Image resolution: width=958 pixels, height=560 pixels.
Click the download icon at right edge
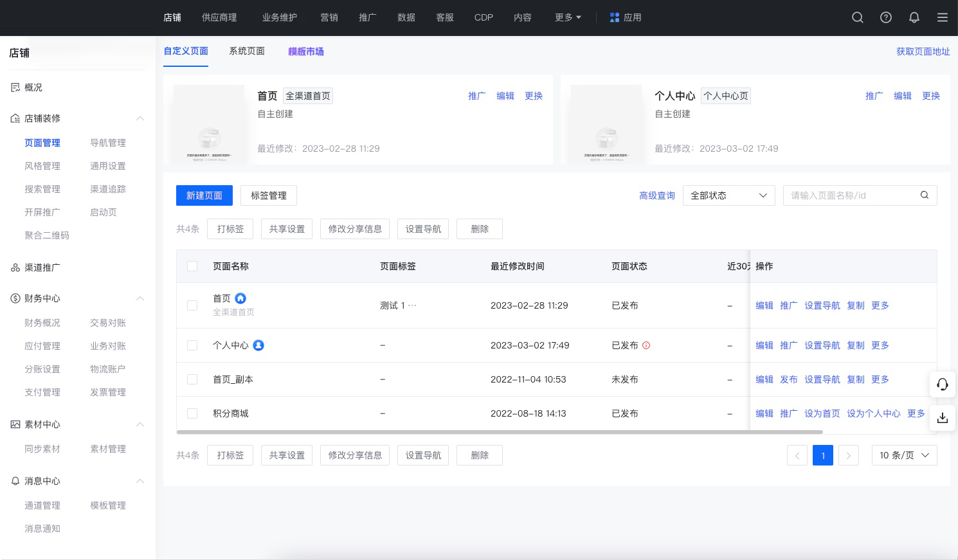(942, 418)
